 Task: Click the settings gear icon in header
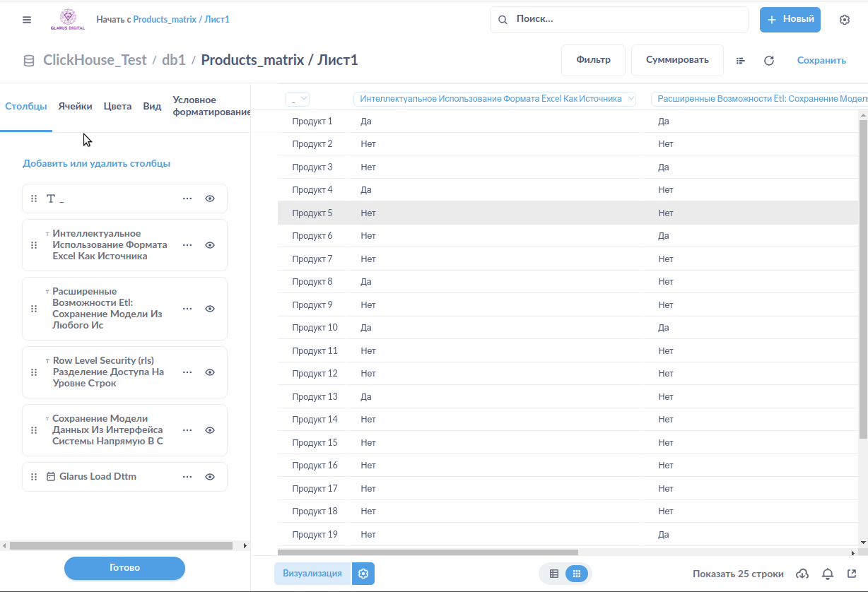(x=844, y=20)
